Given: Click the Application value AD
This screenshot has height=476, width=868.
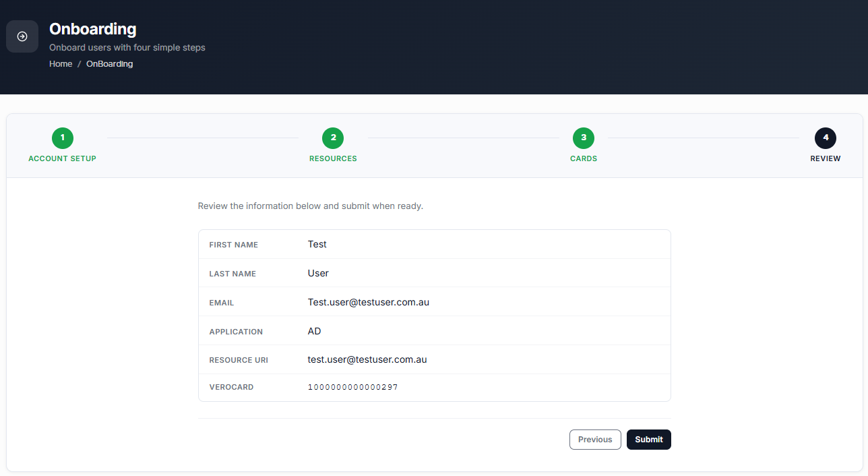Looking at the screenshot, I should 315,331.
